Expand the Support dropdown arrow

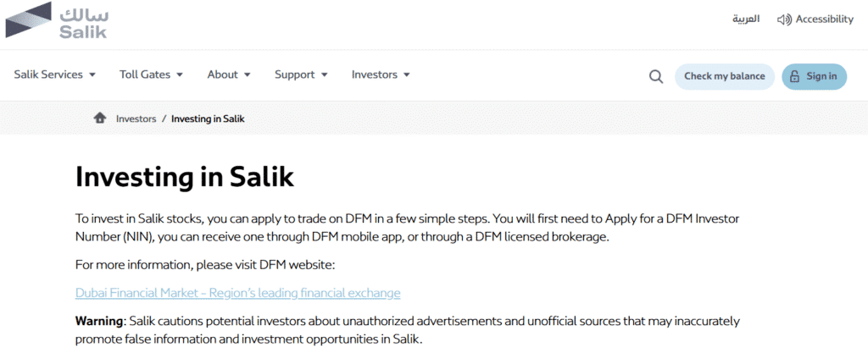point(325,74)
